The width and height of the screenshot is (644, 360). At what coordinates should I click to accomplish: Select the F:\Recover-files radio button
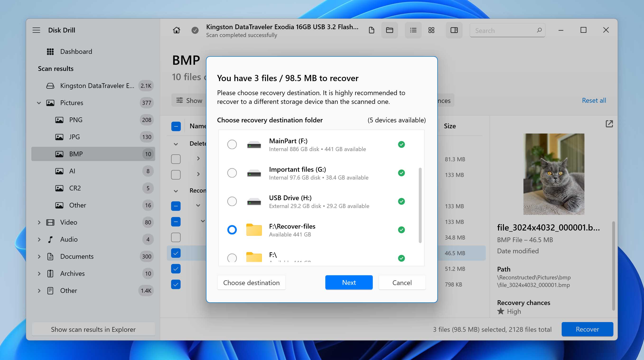tap(232, 230)
